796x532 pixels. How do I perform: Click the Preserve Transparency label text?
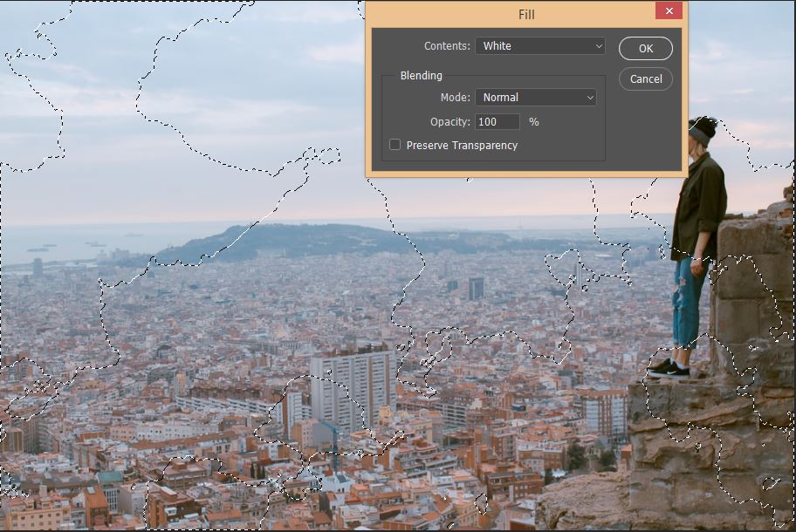point(462,146)
